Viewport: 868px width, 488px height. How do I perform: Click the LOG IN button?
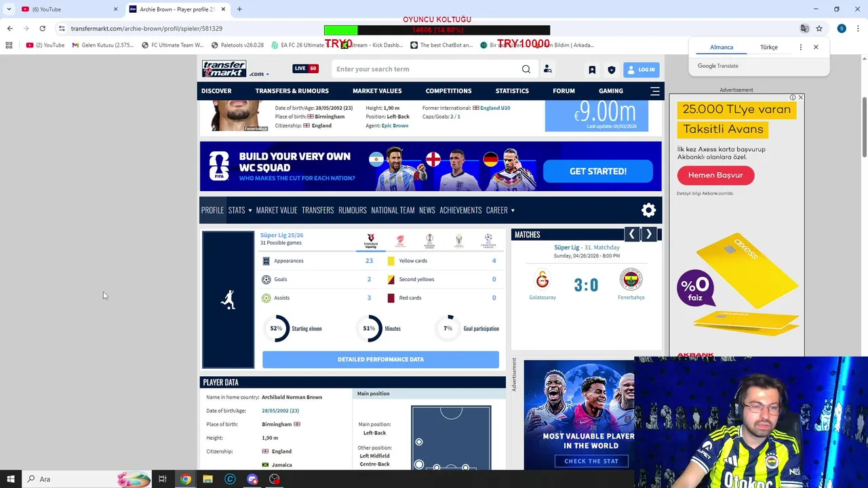pyautogui.click(x=641, y=69)
